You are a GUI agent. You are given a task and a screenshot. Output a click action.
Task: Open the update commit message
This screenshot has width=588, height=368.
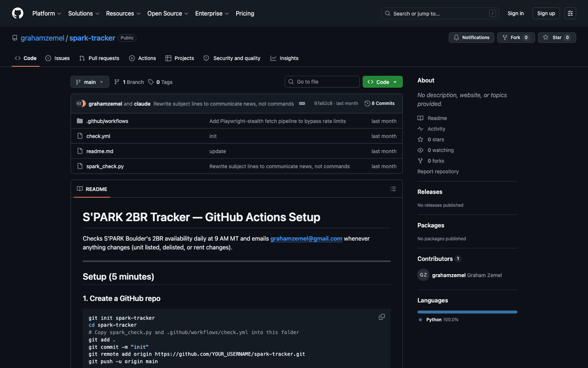click(x=218, y=152)
